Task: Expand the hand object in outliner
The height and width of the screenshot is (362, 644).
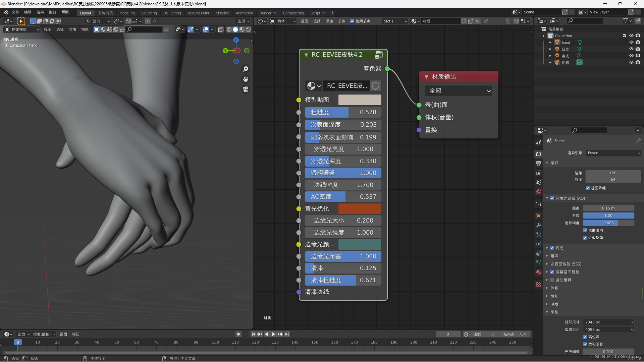Action: [x=550, y=43]
